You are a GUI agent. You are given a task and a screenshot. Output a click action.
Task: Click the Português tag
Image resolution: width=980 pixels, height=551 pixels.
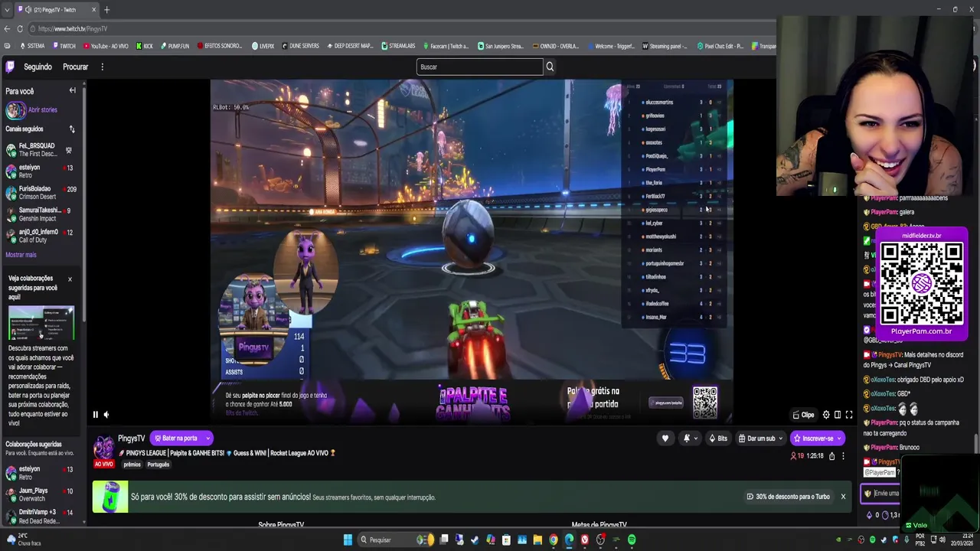tap(158, 465)
